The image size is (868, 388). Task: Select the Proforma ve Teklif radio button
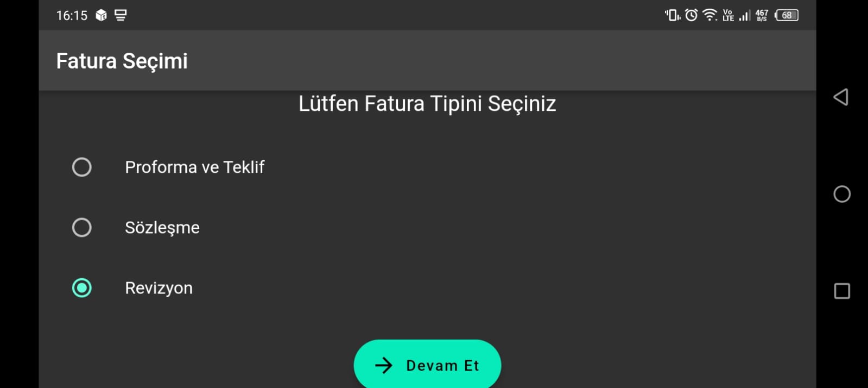(x=82, y=167)
